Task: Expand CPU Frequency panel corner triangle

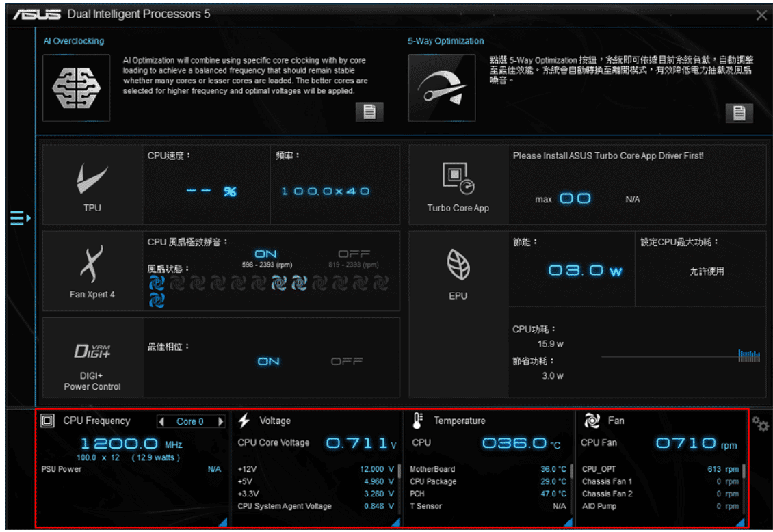Action: (223, 522)
